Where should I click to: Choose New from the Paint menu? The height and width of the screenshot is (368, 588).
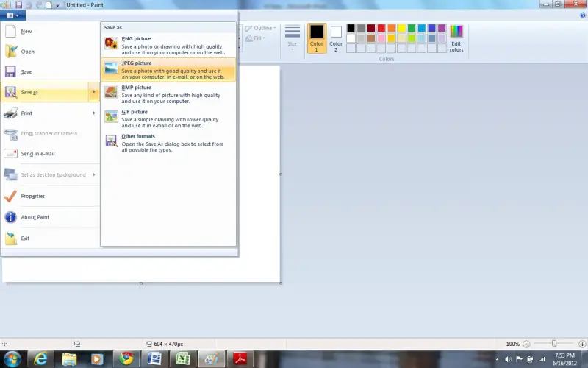[x=50, y=31]
